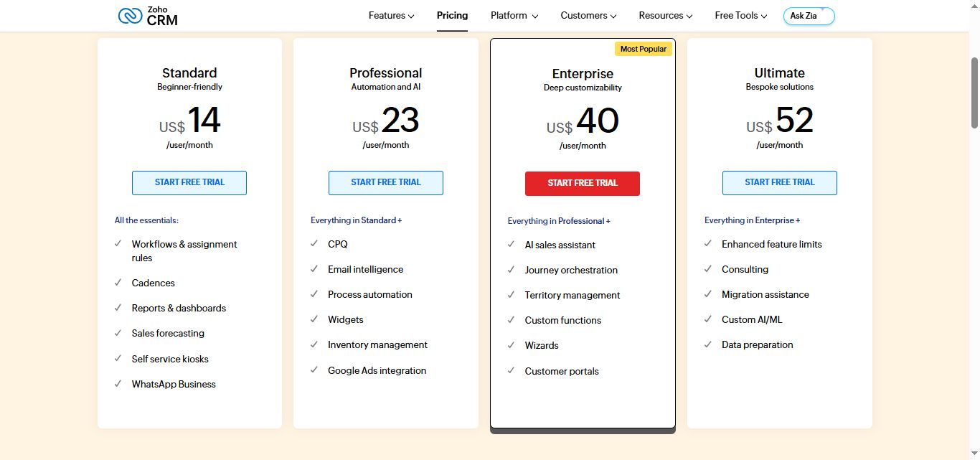980x460 pixels.
Task: Click the checkmark beside Consulting
Action: click(707, 269)
